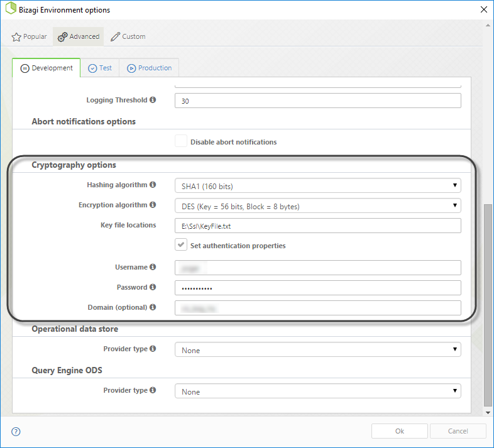The width and height of the screenshot is (494, 448).
Task: Click the Logging Threshold input field
Action: (318, 101)
